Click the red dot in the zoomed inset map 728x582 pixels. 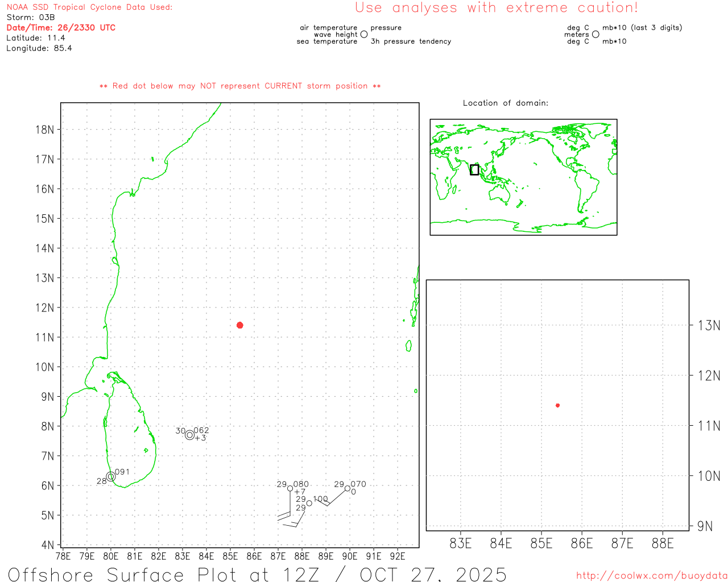tap(558, 405)
